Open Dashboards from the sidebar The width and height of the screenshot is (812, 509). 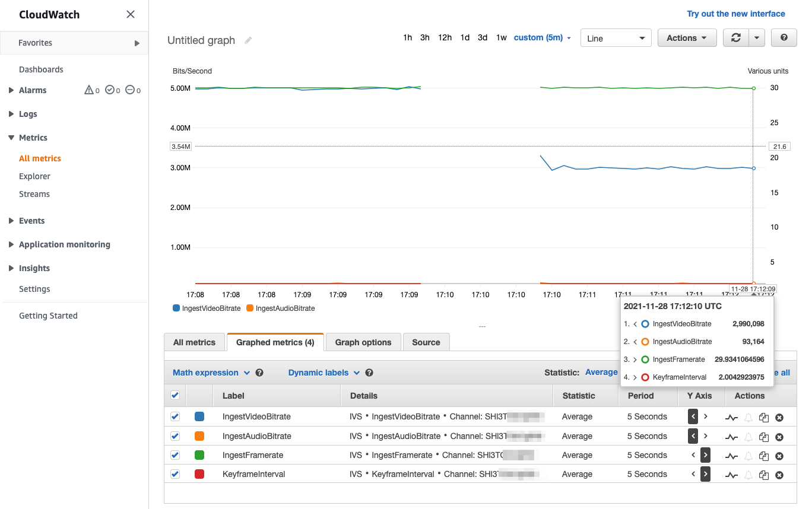tap(41, 69)
